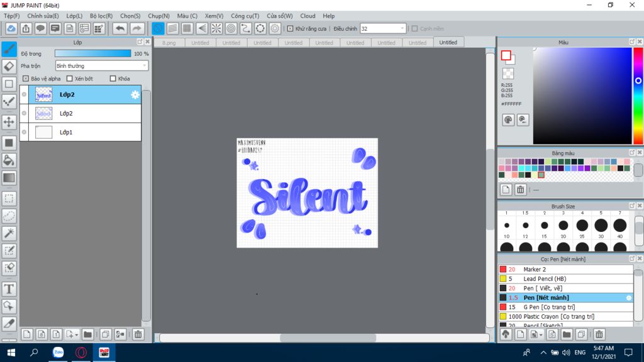This screenshot has height=362, width=644.
Task: Toggle Khóa checkbox
Action: [113, 79]
